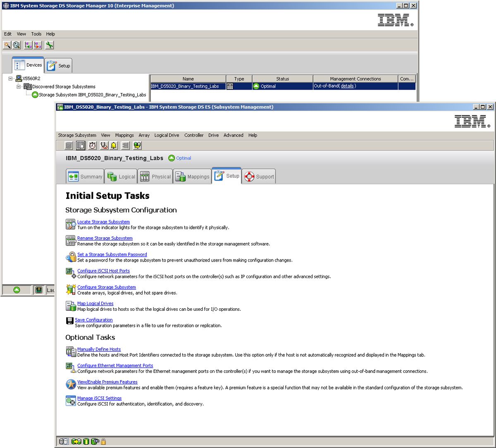Switch to the Devices tab
496x448 pixels.
[x=28, y=65]
